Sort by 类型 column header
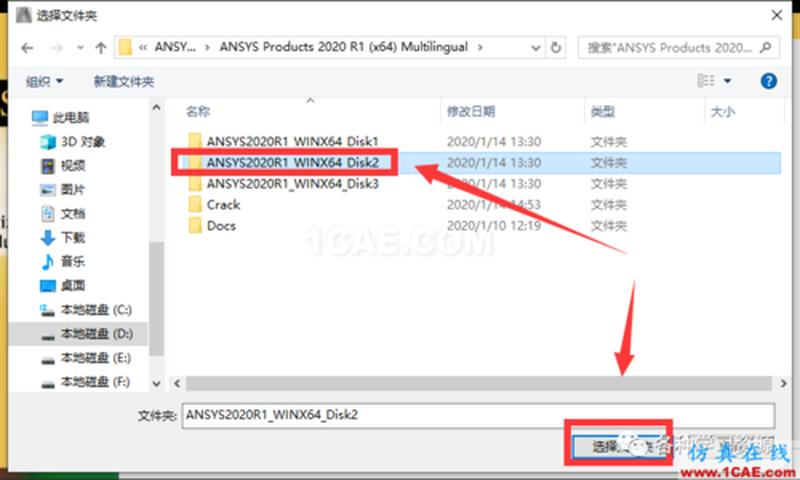Image resolution: width=800 pixels, height=480 pixels. click(603, 111)
